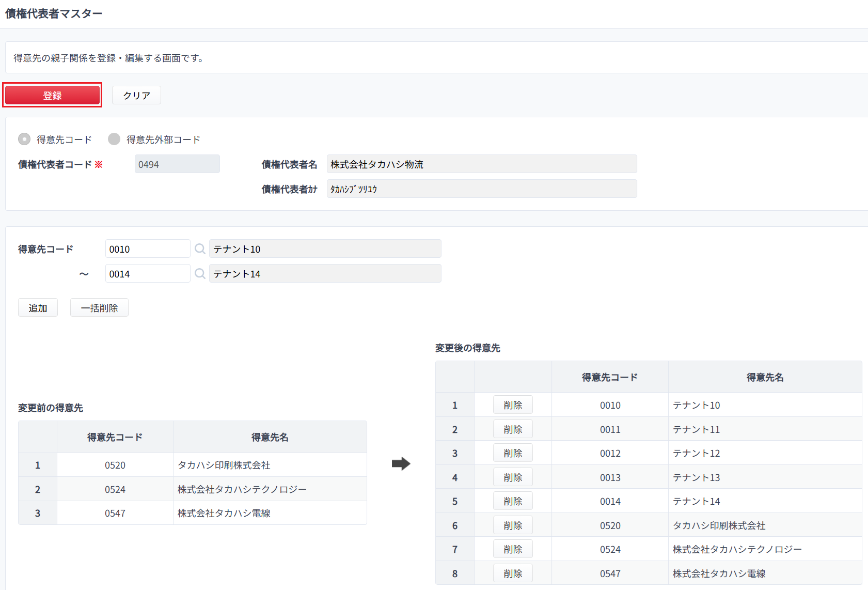Click 株式会社タカハシテクノロジー in the 変更前 table
The width and height of the screenshot is (868, 590).
tap(242, 489)
